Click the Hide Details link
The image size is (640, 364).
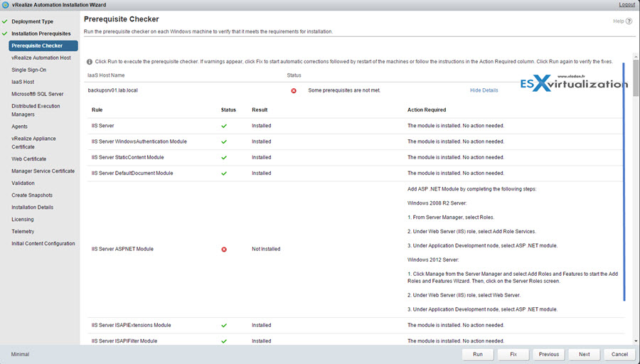coord(484,90)
